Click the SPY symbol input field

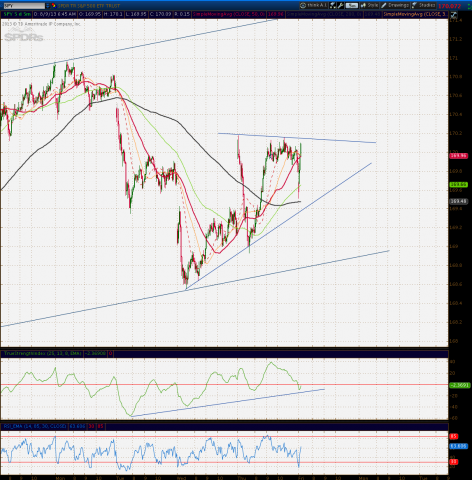[x=24, y=6]
